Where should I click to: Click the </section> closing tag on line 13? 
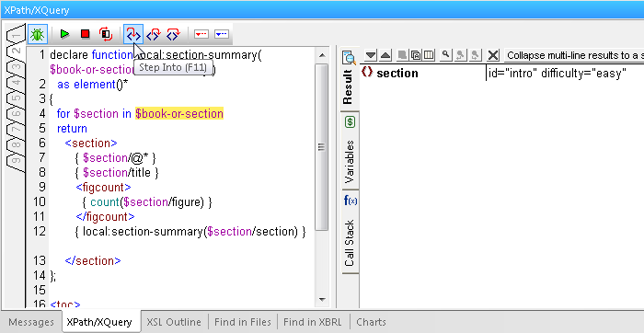point(93,261)
